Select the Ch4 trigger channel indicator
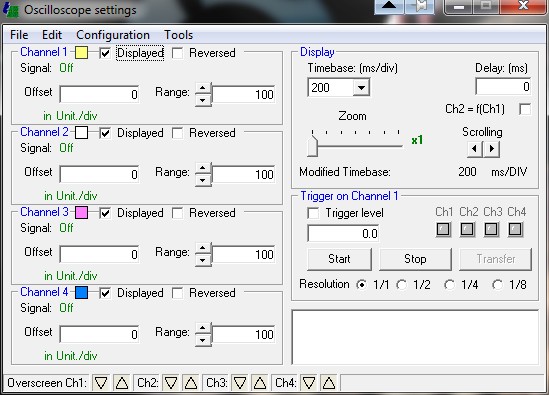Image resolution: width=549 pixels, height=395 pixels. pos(515,229)
